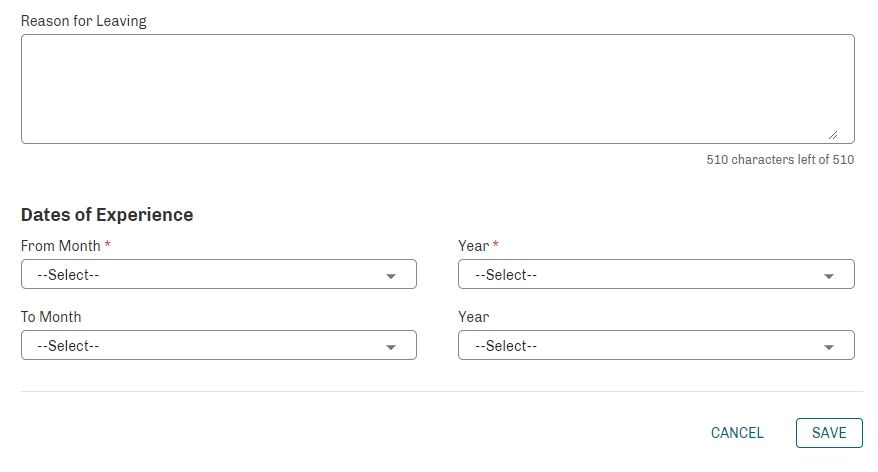The image size is (878, 472).
Task: Click inside the Reason for Leaving text area
Action: [x=438, y=89]
